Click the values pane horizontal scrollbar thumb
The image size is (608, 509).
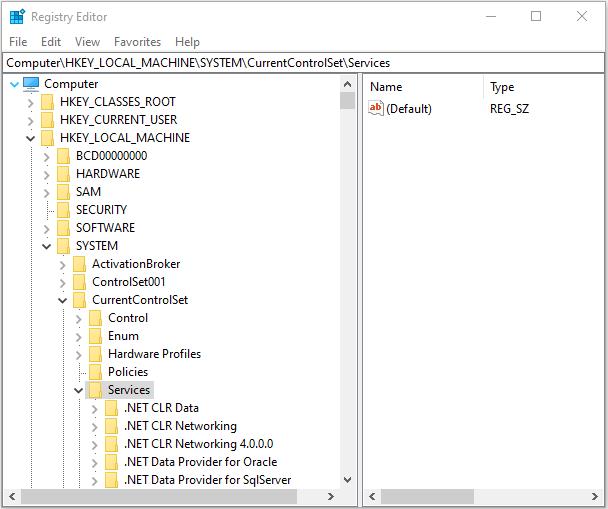427,496
